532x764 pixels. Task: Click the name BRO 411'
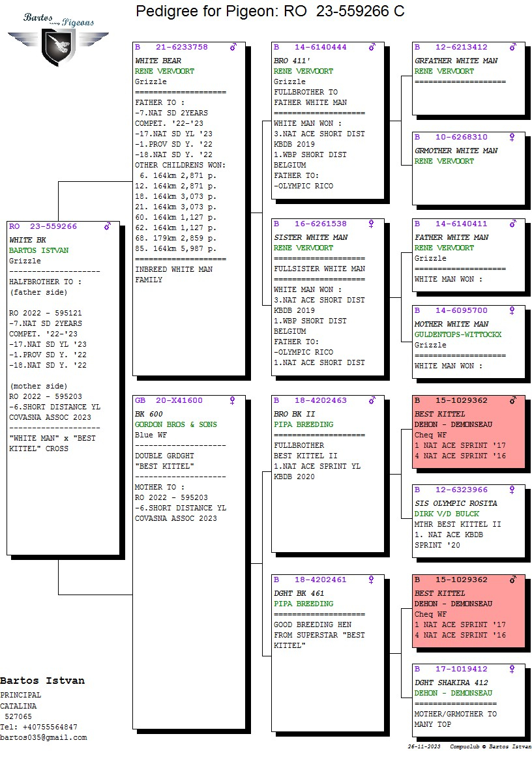tap(292, 61)
